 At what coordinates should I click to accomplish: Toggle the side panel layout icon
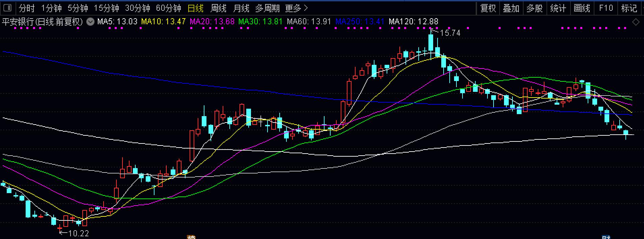(x=7, y=8)
